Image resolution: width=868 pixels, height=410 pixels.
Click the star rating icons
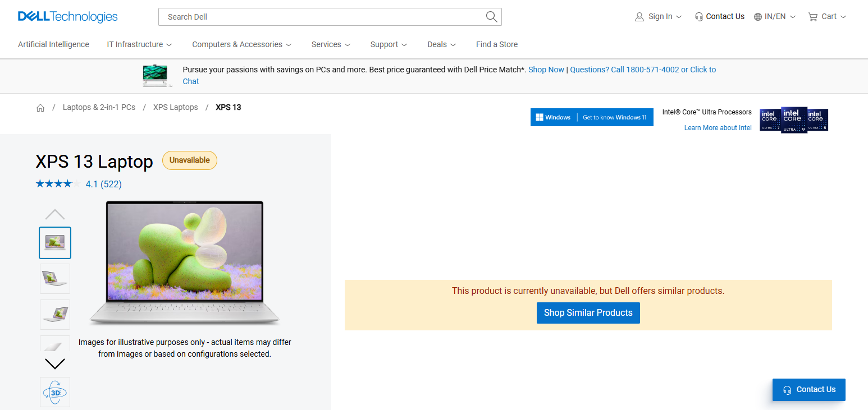point(58,184)
